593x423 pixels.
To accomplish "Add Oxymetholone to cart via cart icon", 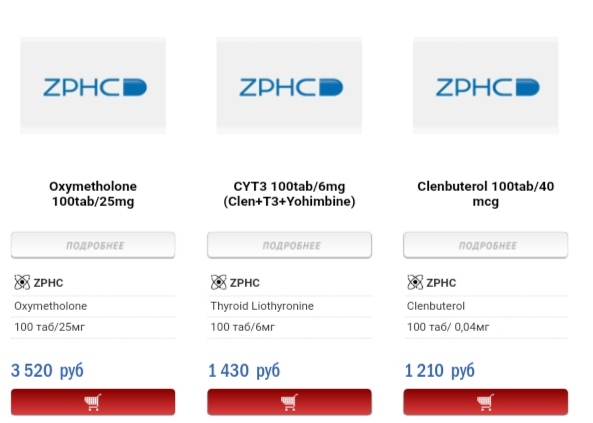I will tap(93, 402).
